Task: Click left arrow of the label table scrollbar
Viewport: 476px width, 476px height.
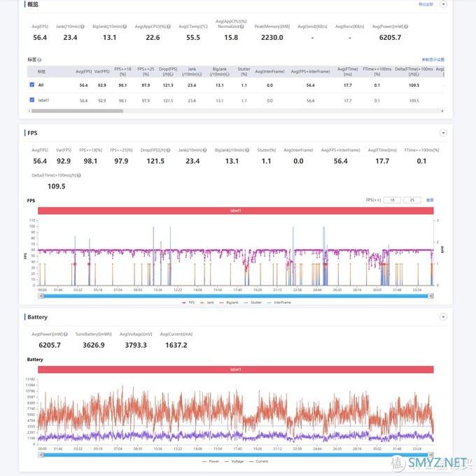Action: pos(29,111)
